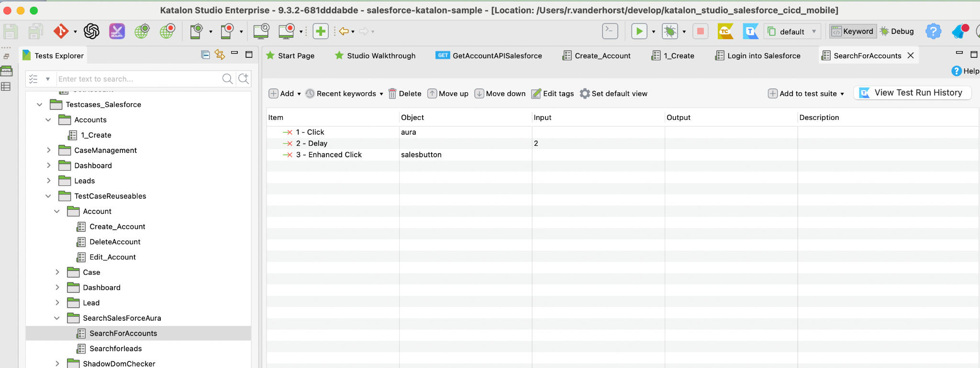This screenshot has width=980, height=368.
Task: Expand the Leads folder
Action: pyautogui.click(x=48, y=181)
